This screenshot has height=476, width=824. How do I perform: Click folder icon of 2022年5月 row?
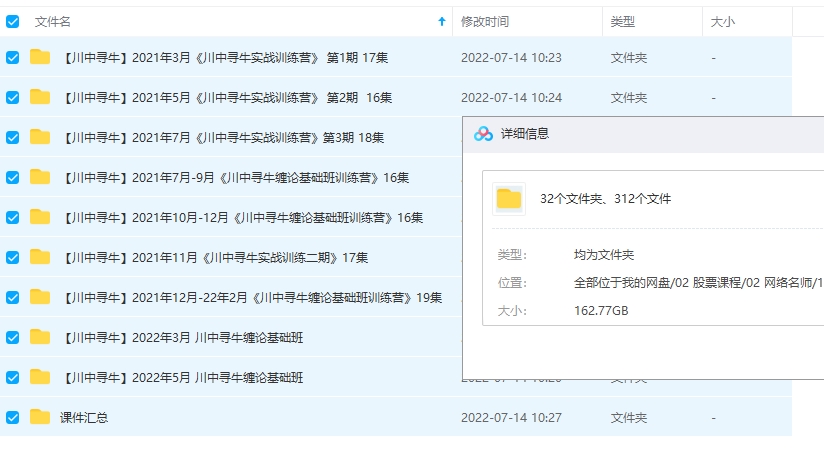40,376
